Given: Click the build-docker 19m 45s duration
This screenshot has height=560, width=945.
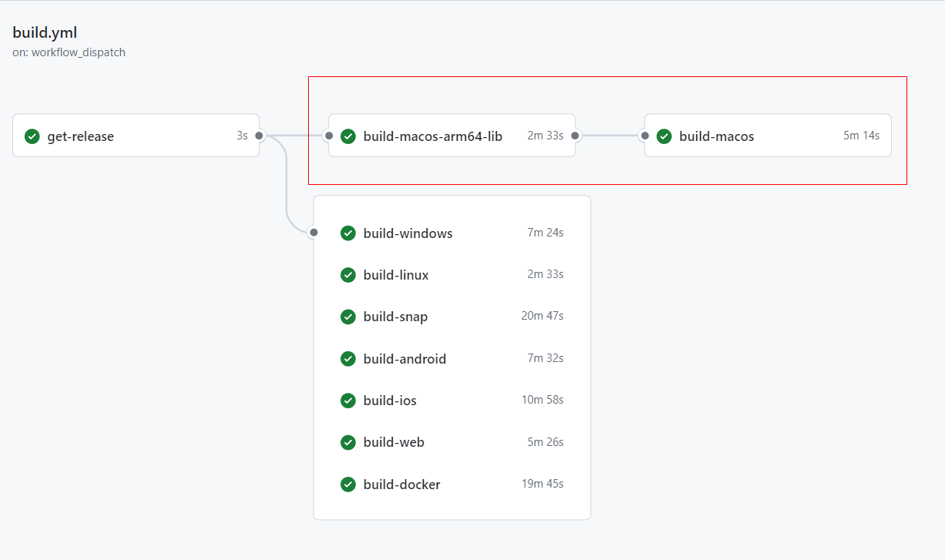Looking at the screenshot, I should click(x=542, y=484).
